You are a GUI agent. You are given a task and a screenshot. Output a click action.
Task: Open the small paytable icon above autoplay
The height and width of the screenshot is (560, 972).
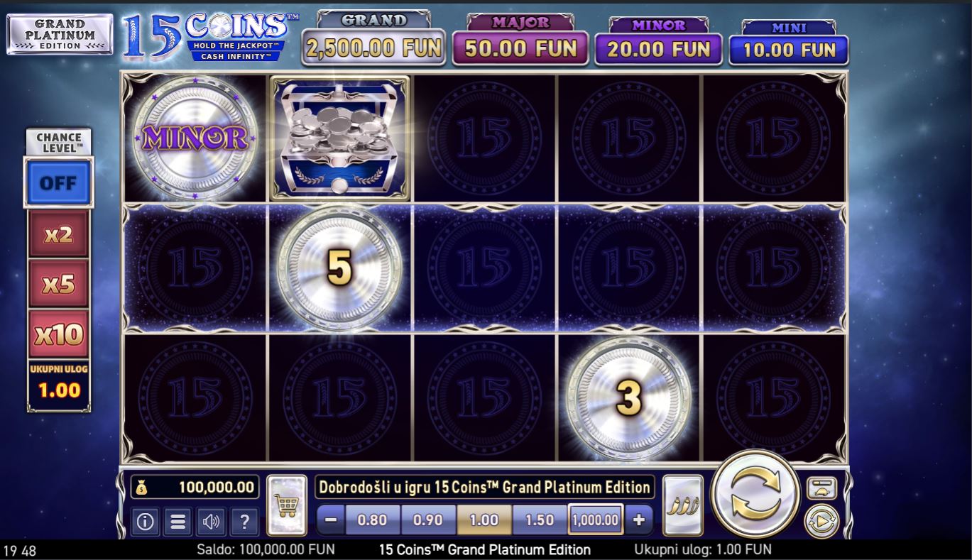tap(821, 488)
